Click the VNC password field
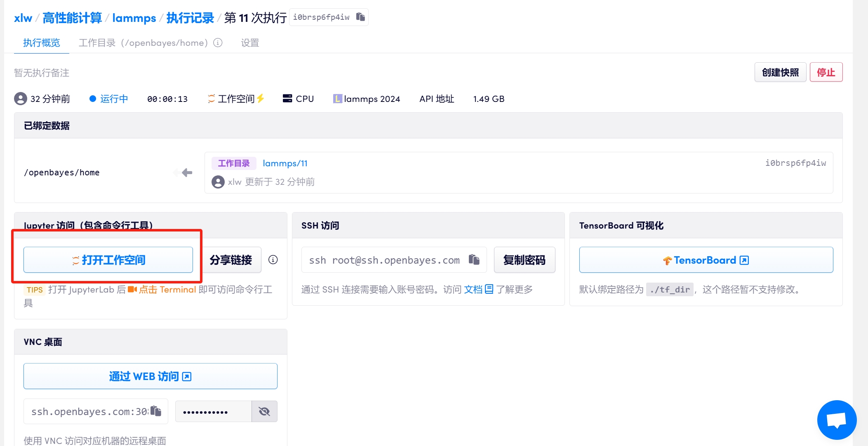The width and height of the screenshot is (868, 446). click(x=213, y=411)
